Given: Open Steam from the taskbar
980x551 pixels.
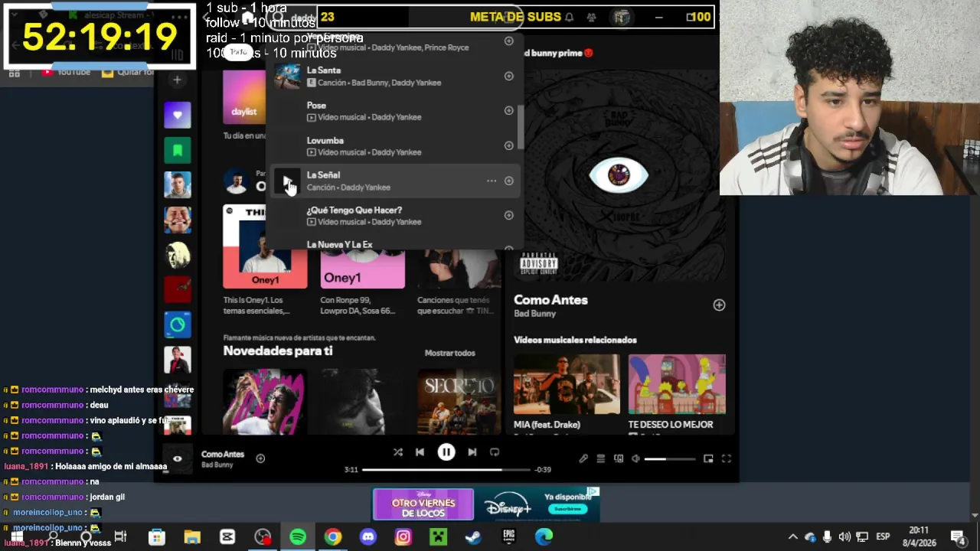Looking at the screenshot, I should pyautogui.click(x=473, y=537).
